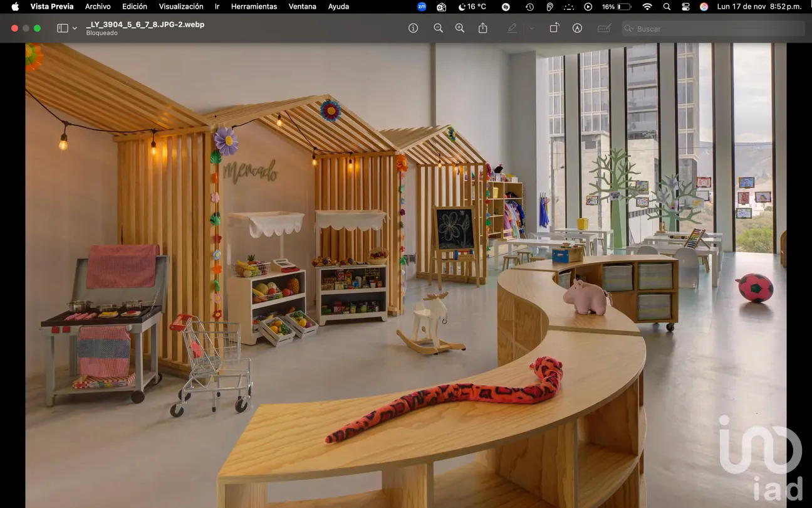The image size is (812, 508).
Task: Open Time Machine menu bar icon
Action: click(x=529, y=6)
